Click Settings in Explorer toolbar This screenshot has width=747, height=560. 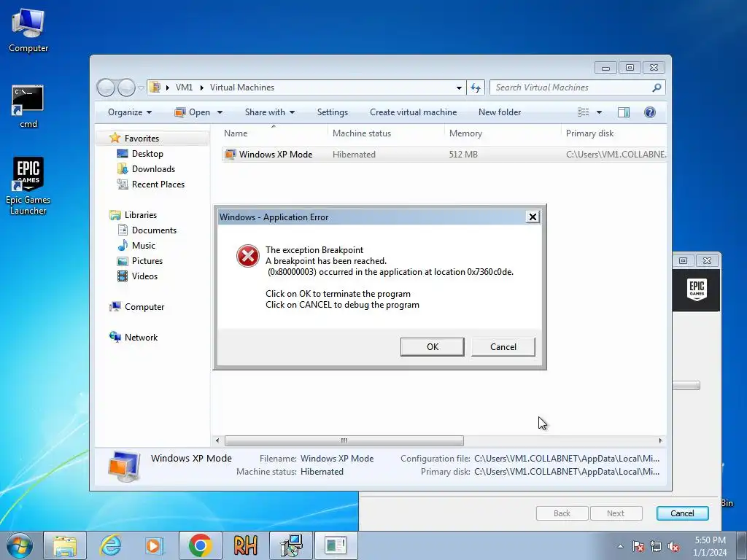coord(333,112)
